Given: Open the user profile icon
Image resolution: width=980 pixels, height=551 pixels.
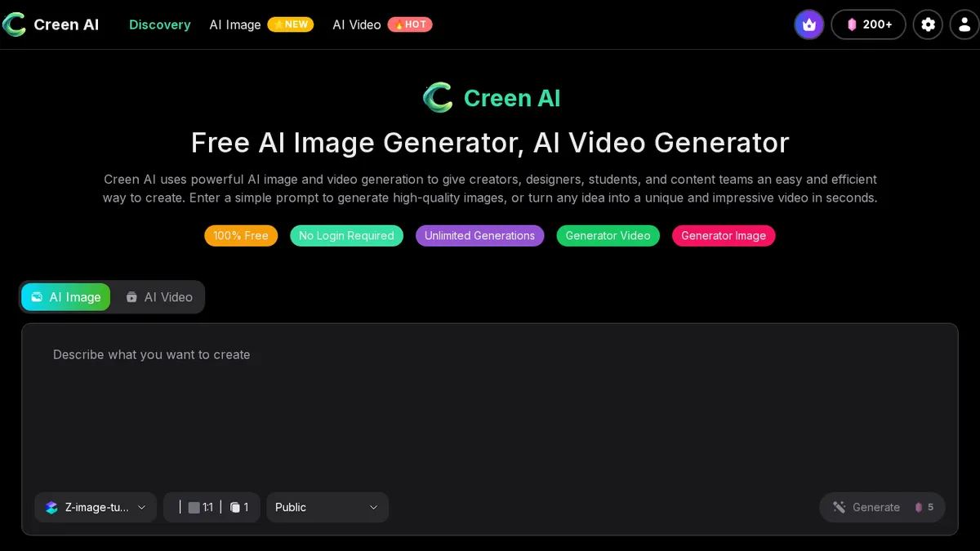Looking at the screenshot, I should point(964,24).
